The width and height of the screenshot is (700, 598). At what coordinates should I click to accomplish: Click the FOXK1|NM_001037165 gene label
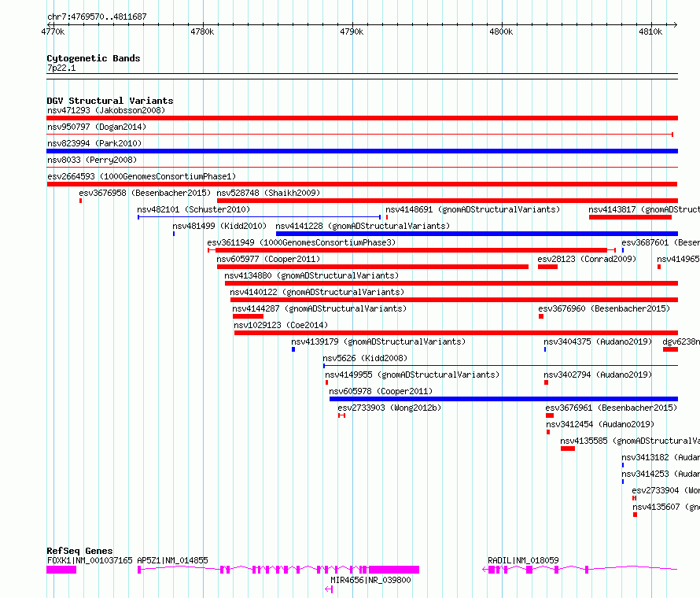pyautogui.click(x=90, y=560)
